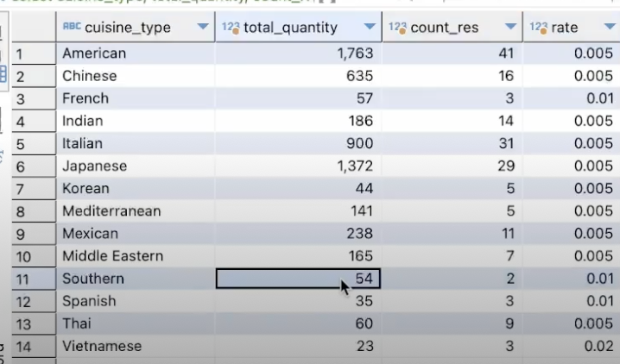Open the cuisine_type column filter dropdown arrow

(x=203, y=27)
